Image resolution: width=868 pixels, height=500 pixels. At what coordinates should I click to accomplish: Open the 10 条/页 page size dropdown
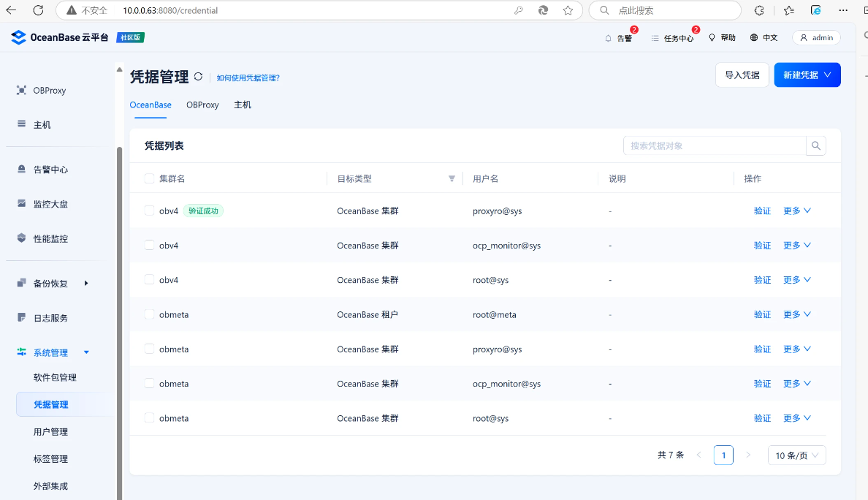(796, 455)
